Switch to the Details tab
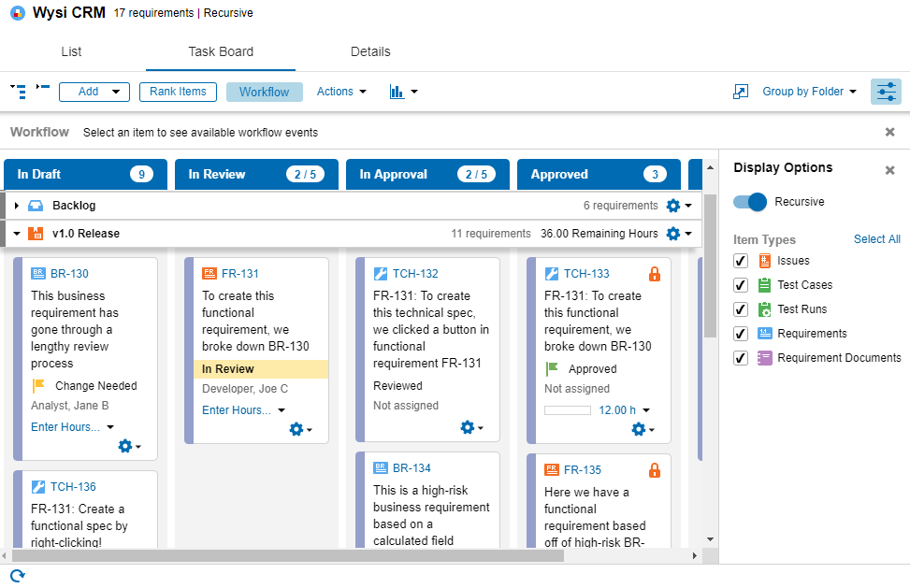The image size is (910, 588). click(x=370, y=52)
